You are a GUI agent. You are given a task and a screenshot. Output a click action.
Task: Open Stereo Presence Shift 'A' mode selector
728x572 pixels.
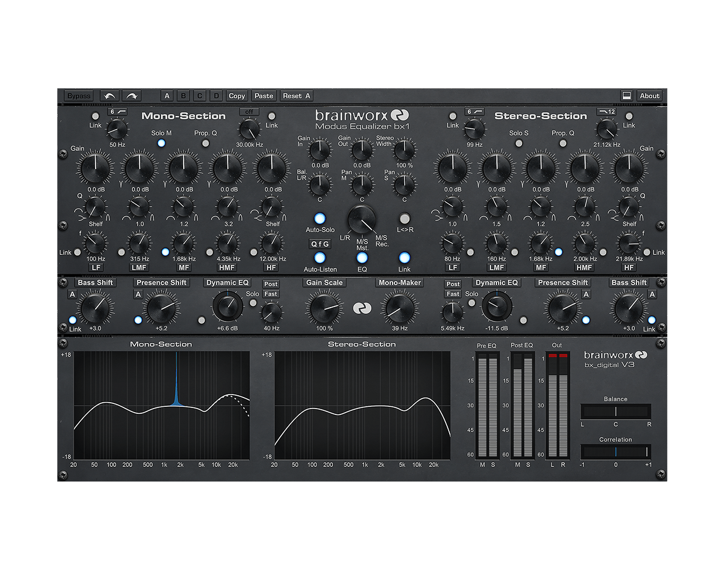(586, 294)
